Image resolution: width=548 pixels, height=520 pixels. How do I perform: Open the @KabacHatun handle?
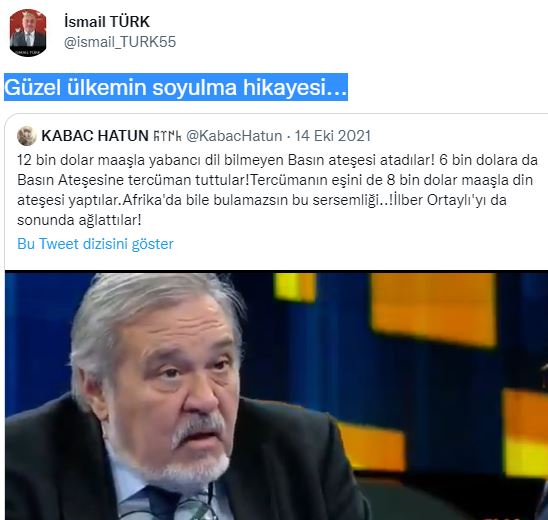[234, 136]
